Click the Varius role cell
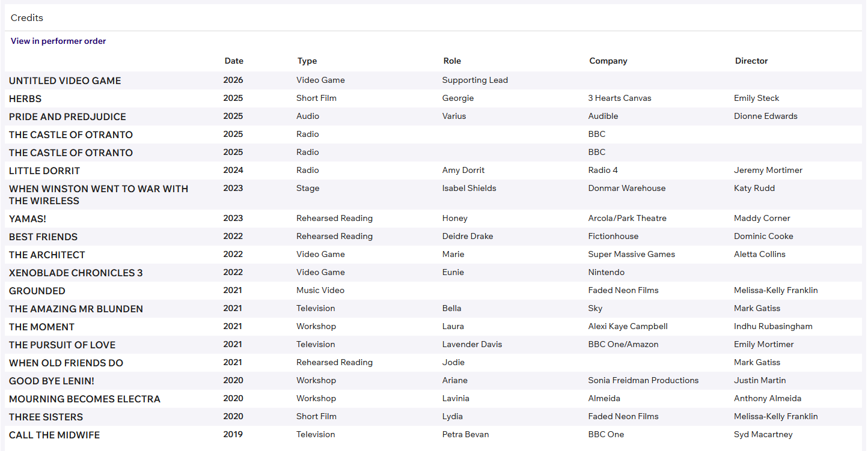Viewport: 868px width, 451px height. pyautogui.click(x=454, y=116)
